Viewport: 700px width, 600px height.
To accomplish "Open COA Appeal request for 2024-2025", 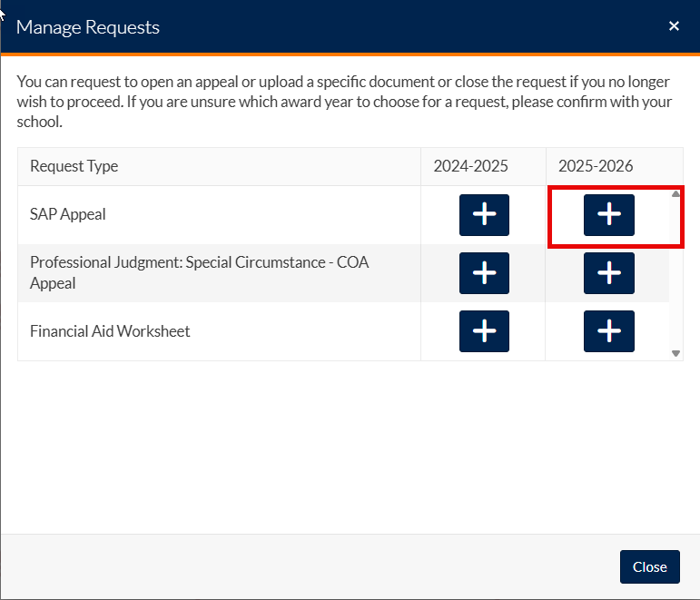I will coord(484,273).
